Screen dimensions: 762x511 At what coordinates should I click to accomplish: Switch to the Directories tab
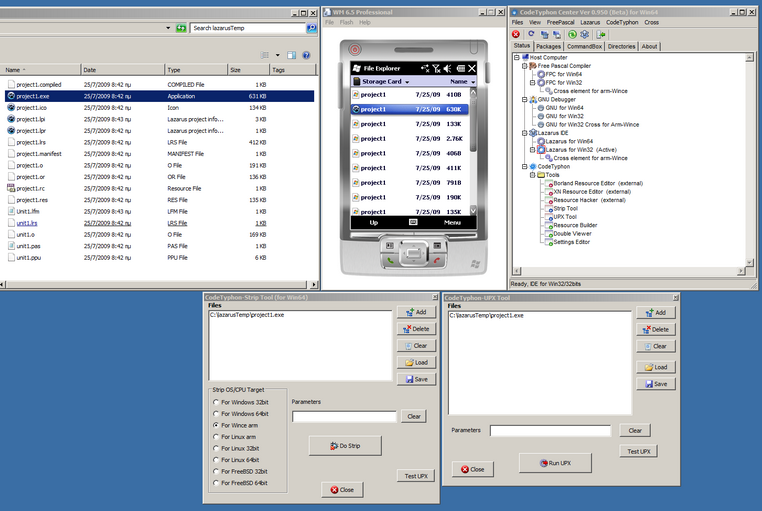tap(622, 46)
